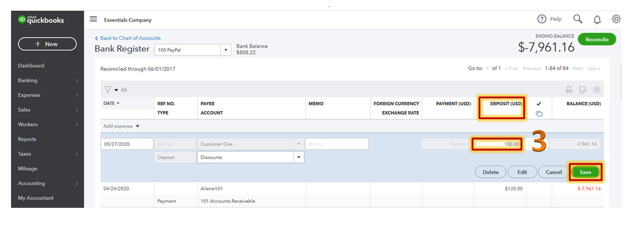
Task: Click the register filter funnel icon
Action: [x=108, y=90]
